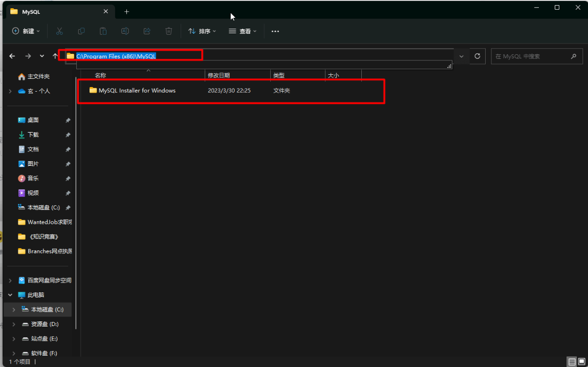Open the three-dots more options menu
This screenshot has width=588, height=367.
point(275,31)
